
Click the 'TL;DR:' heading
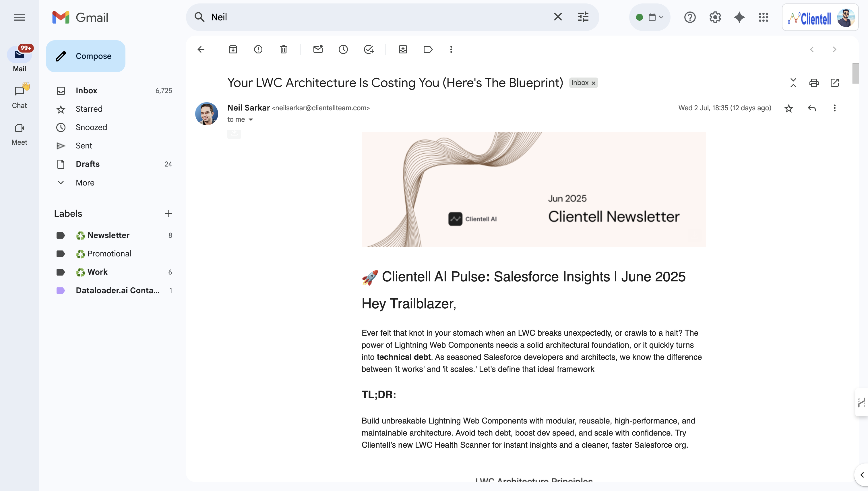(379, 395)
